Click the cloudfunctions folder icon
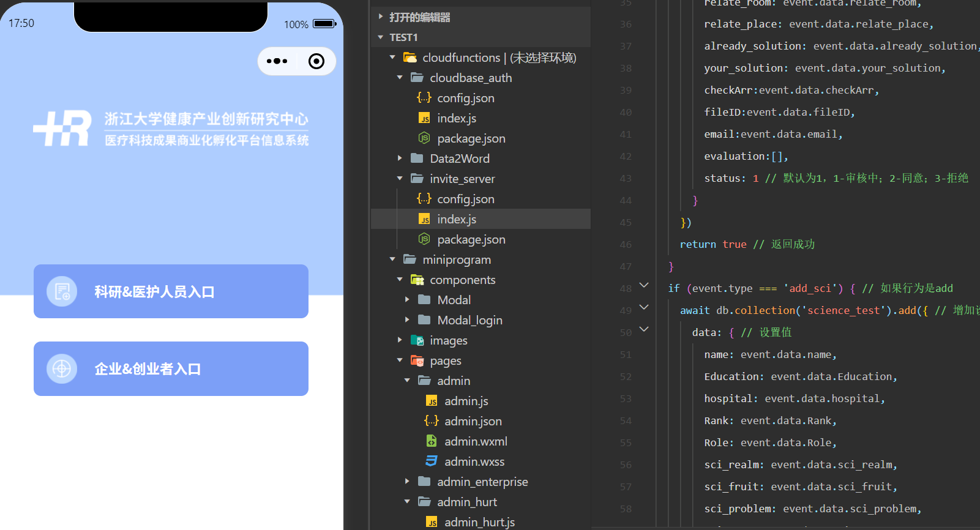 410,58
